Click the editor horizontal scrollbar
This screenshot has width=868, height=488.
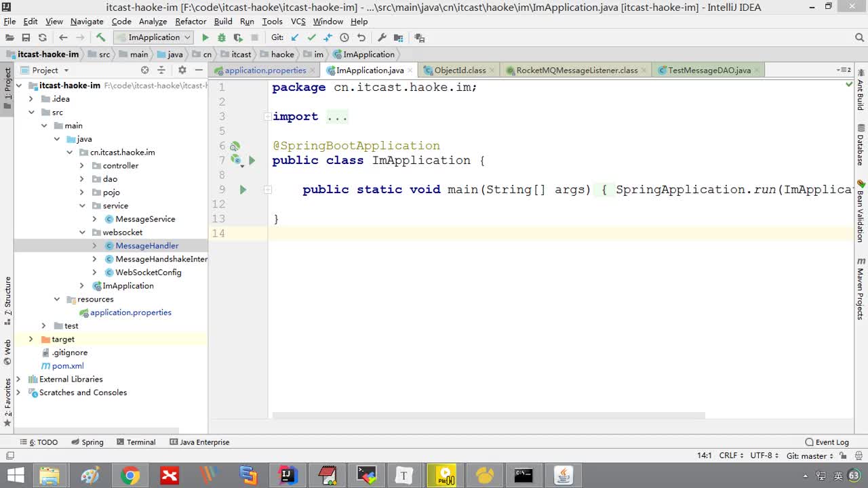pyautogui.click(x=488, y=415)
